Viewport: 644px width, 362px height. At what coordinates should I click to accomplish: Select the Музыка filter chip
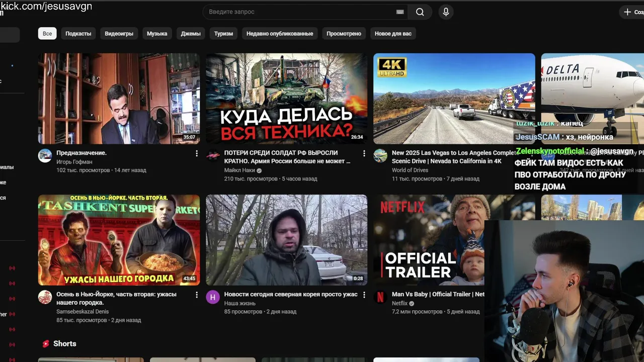coord(157,34)
